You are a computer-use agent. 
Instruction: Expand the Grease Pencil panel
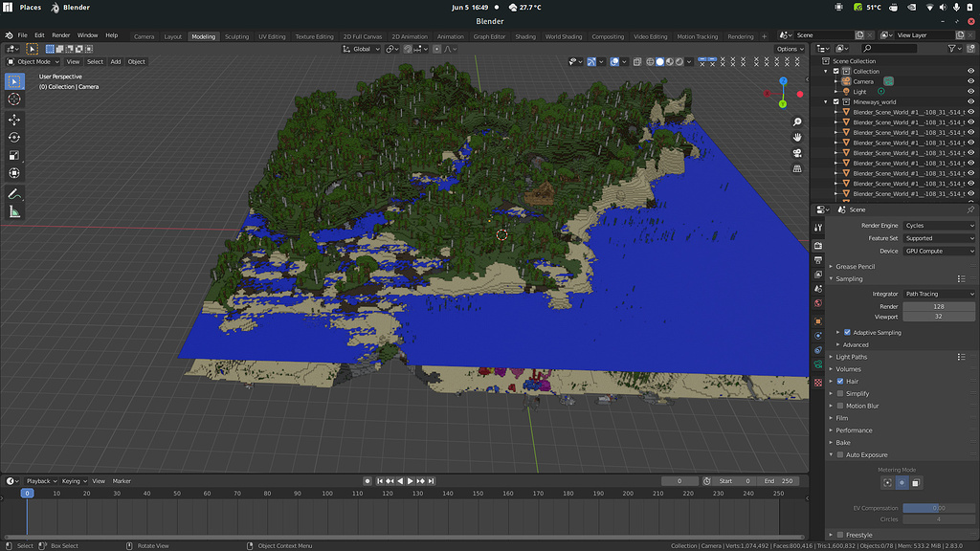point(855,266)
